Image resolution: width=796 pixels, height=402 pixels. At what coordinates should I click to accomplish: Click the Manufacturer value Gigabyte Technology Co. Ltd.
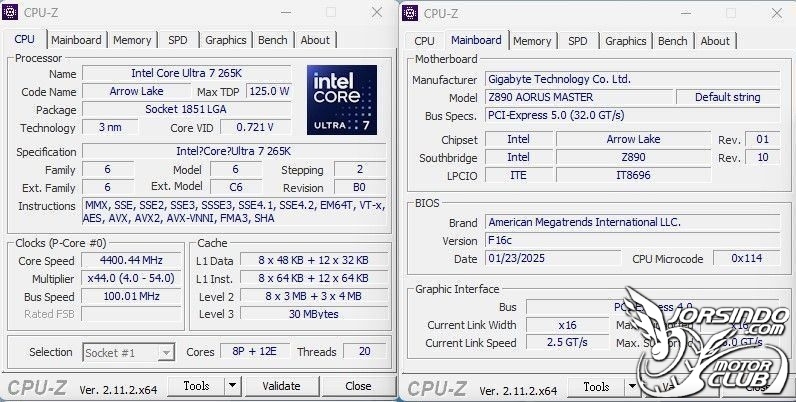[x=633, y=79]
